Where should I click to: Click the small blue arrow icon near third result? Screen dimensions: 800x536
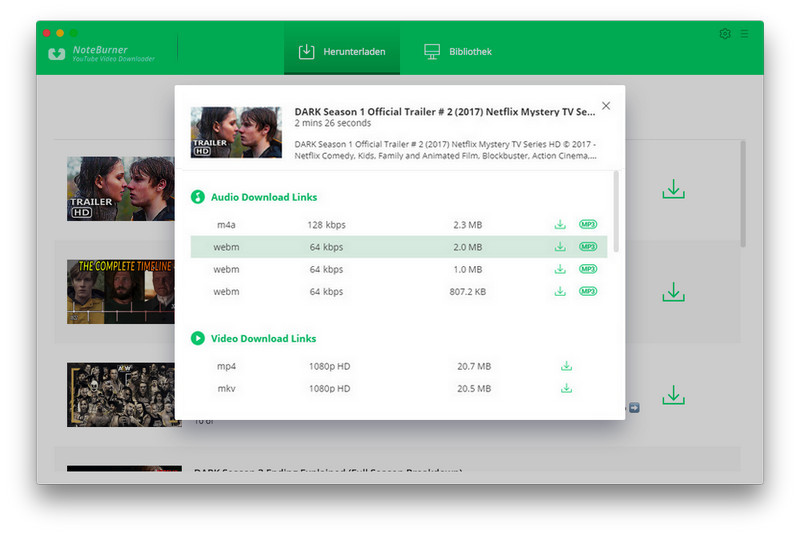tap(634, 407)
